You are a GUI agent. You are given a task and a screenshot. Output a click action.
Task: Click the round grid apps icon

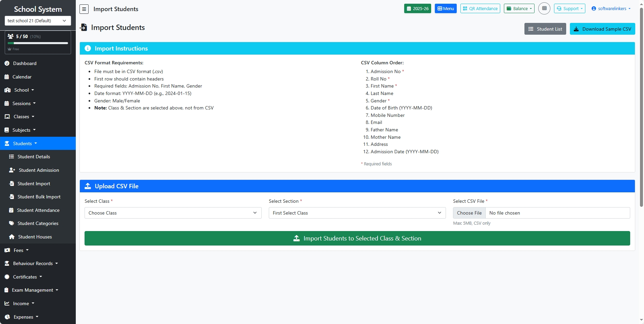coord(544,8)
